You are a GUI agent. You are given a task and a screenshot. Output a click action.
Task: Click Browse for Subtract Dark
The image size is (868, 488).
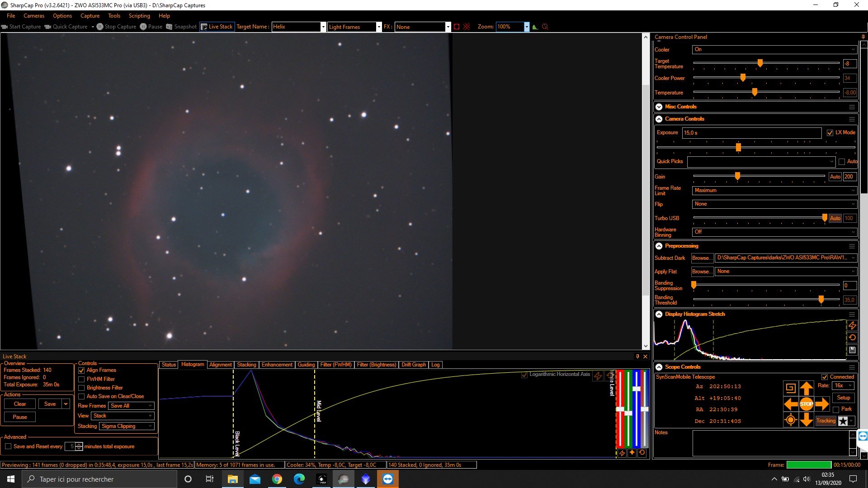(702, 258)
